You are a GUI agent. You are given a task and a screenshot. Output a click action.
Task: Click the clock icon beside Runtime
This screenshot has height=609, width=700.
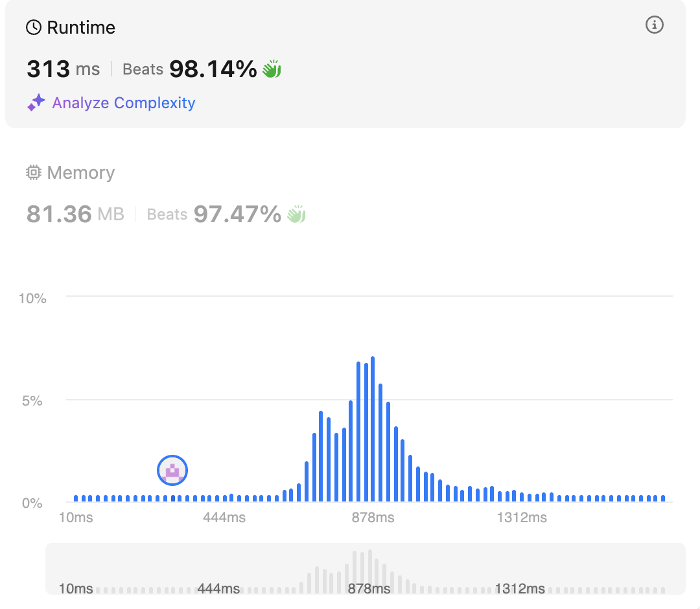pyautogui.click(x=33, y=28)
